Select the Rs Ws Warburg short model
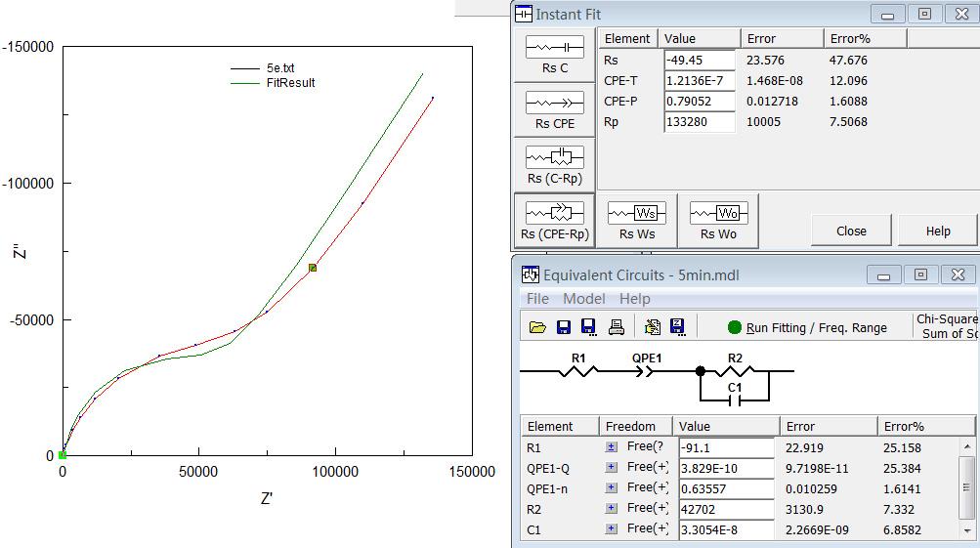The width and height of the screenshot is (980, 548). click(x=637, y=221)
